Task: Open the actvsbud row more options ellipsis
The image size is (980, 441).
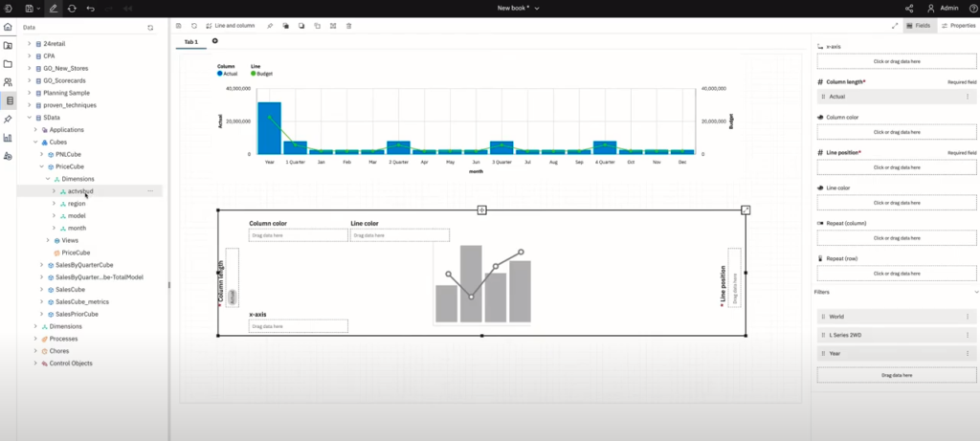Action: (150, 191)
